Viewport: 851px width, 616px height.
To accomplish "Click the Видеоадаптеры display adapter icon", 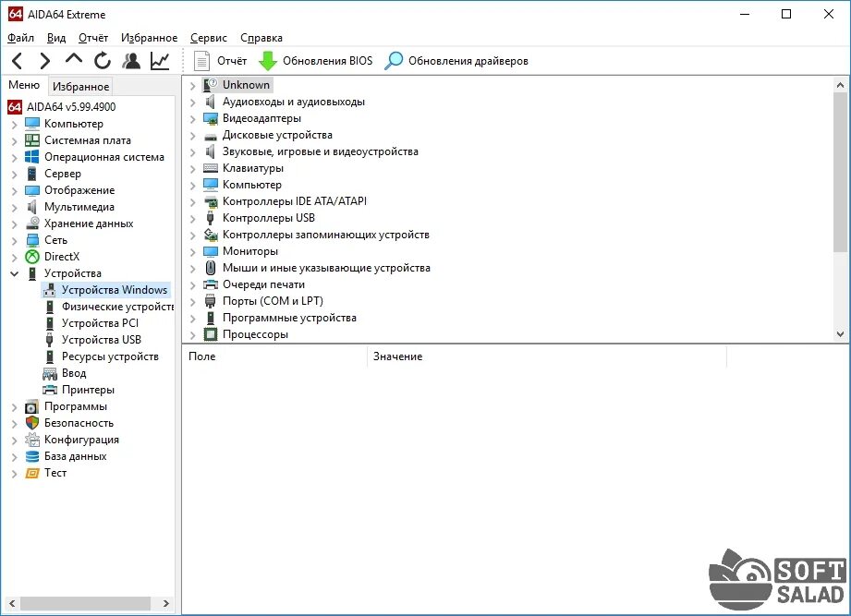I will coord(210,118).
